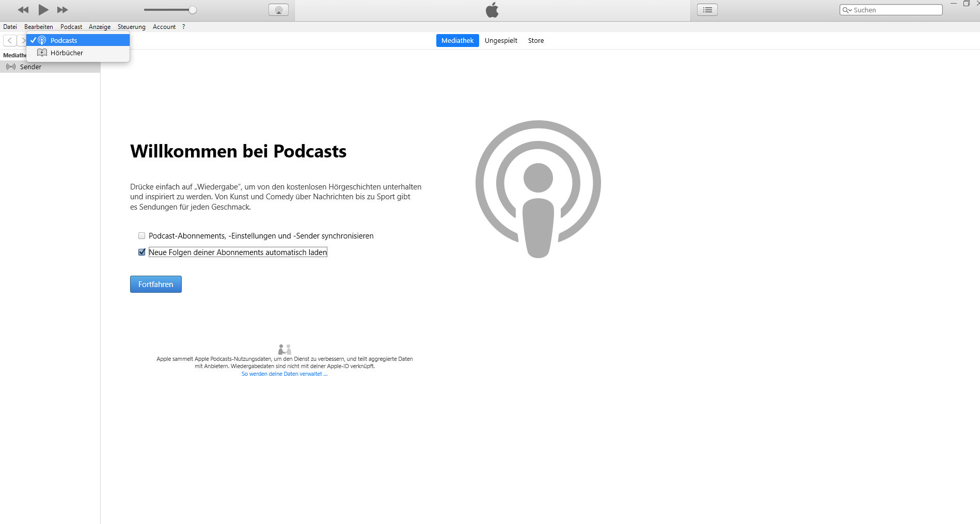Click the privacy handshake icon

[x=284, y=349]
